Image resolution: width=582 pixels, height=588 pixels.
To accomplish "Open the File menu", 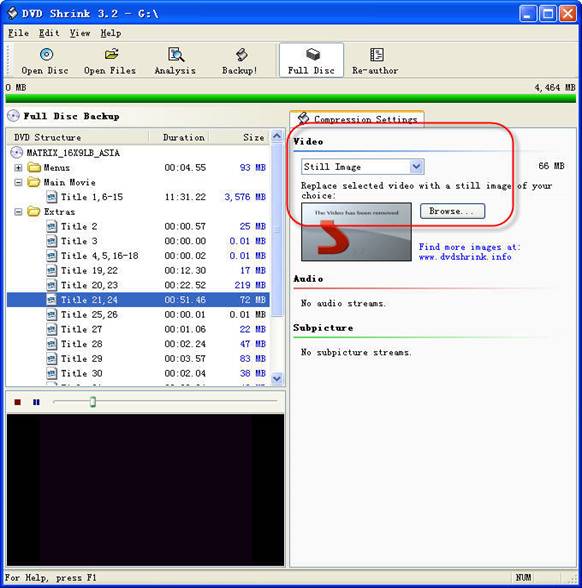I will pos(18,33).
